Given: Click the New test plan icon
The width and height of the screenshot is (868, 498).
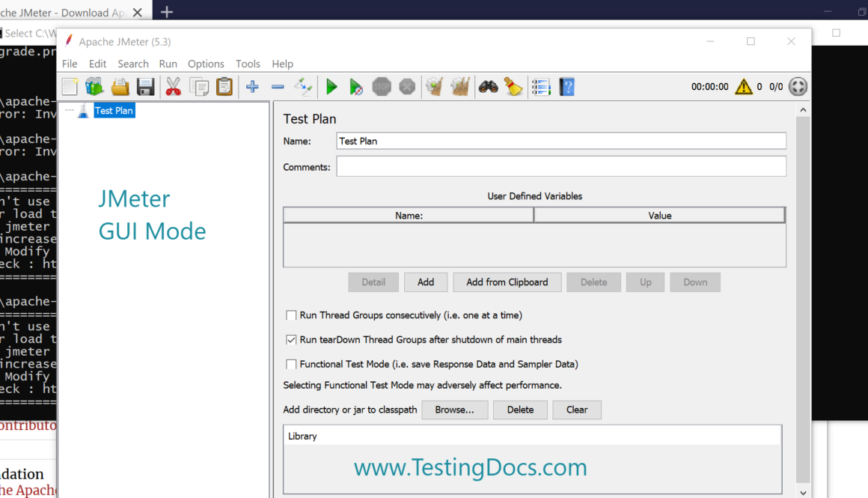Looking at the screenshot, I should [70, 87].
